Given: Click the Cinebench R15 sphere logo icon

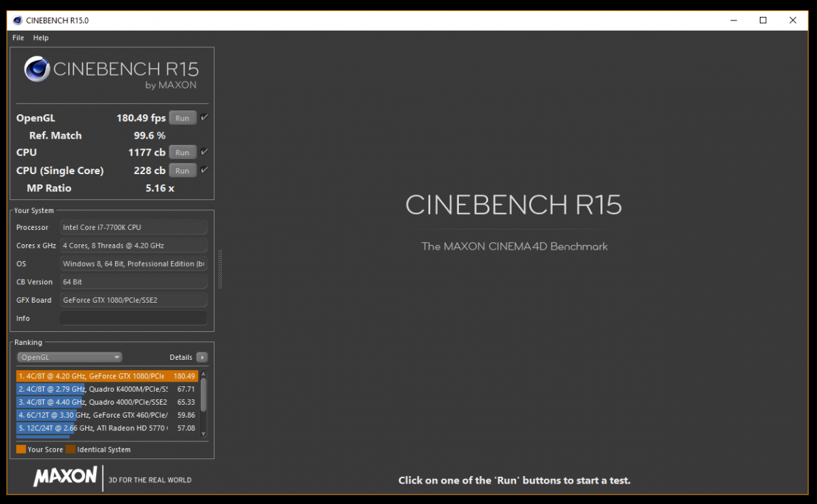Looking at the screenshot, I should (37, 69).
